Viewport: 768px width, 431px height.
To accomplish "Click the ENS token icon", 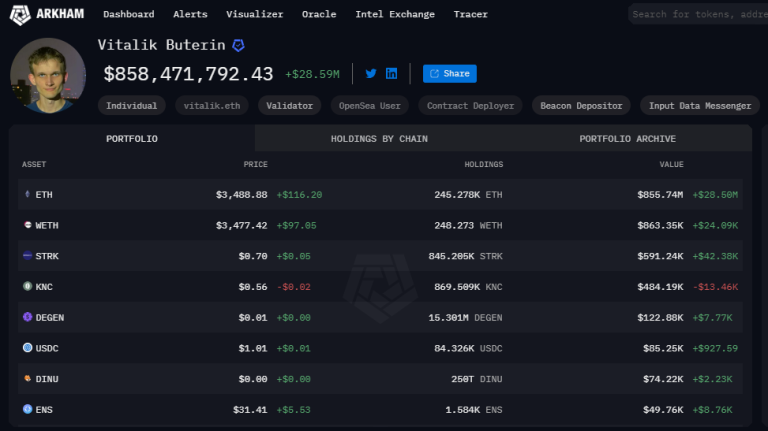I will pos(27,409).
